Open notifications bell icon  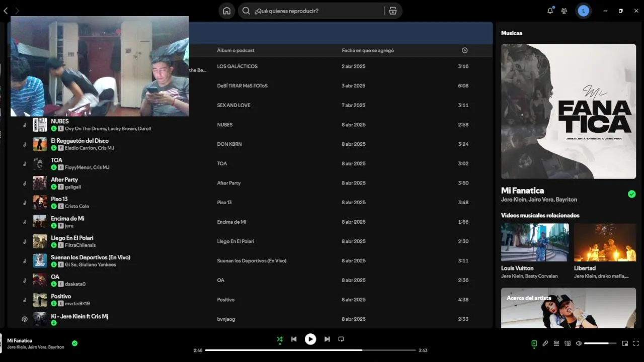[550, 11]
